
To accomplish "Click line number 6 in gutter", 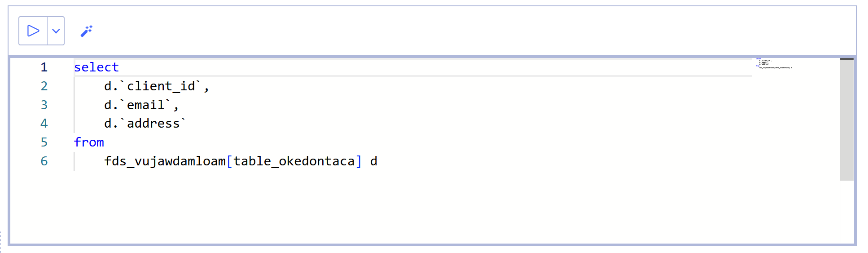I will click(x=44, y=161).
